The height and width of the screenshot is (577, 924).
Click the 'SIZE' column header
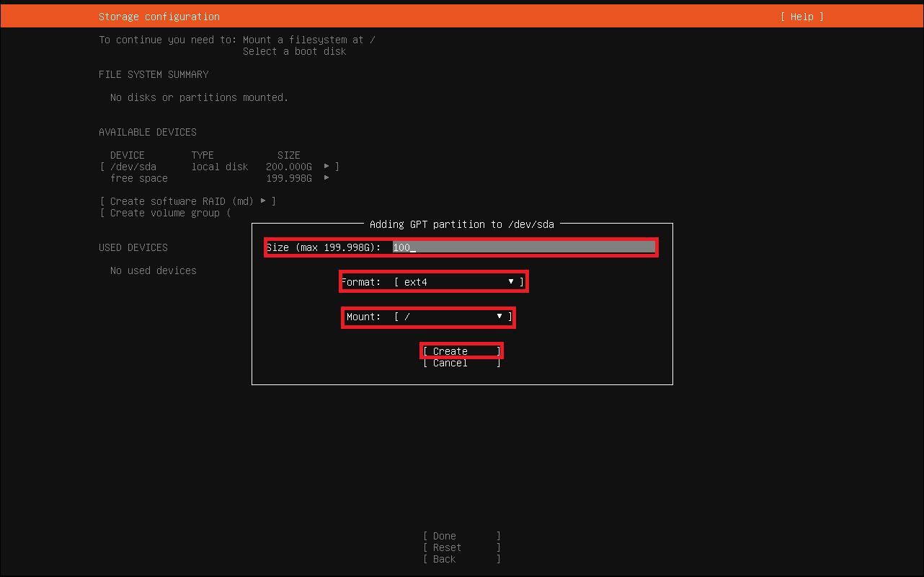coord(289,155)
